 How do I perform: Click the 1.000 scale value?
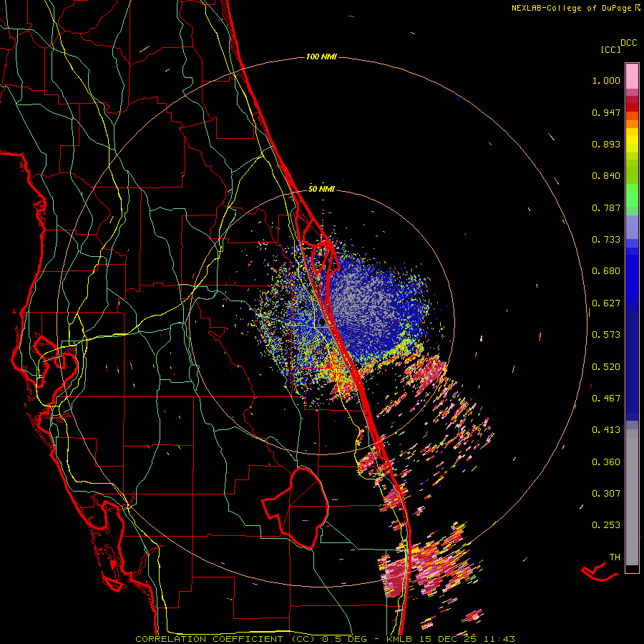[x=606, y=80]
